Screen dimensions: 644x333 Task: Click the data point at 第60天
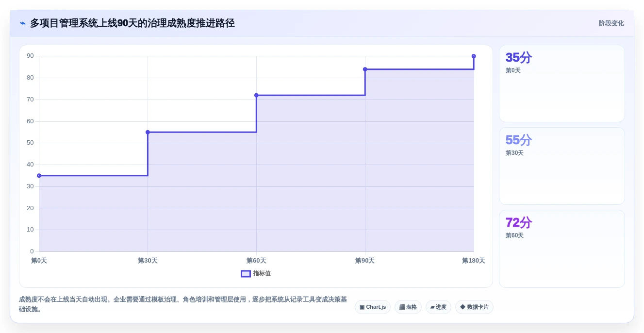(256, 95)
